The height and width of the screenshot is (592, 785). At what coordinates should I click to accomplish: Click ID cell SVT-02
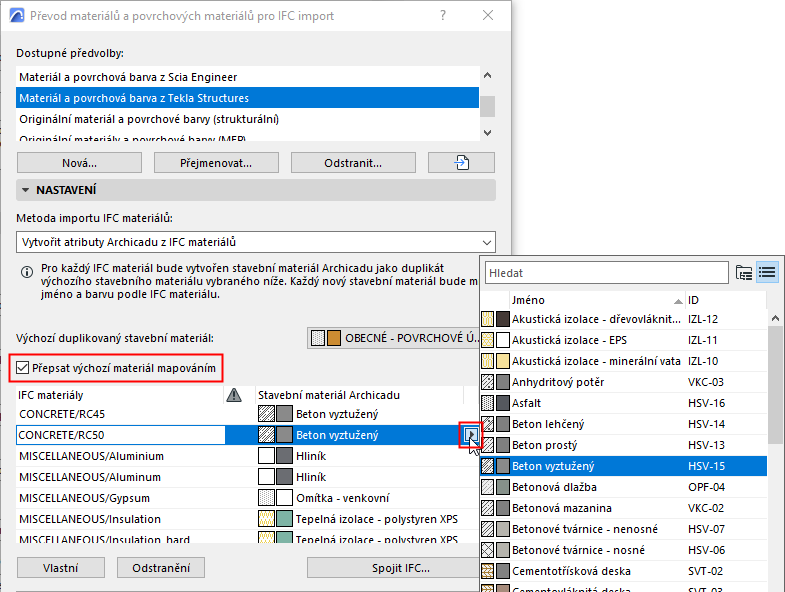[705, 571]
